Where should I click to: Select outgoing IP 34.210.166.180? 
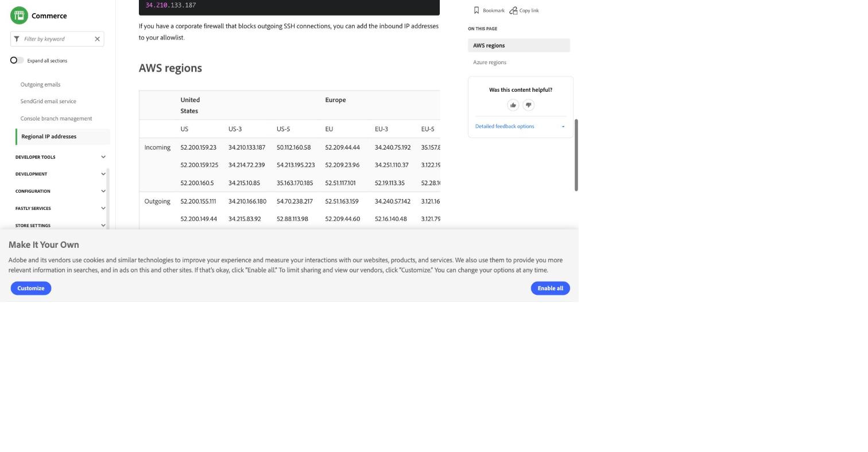click(247, 201)
